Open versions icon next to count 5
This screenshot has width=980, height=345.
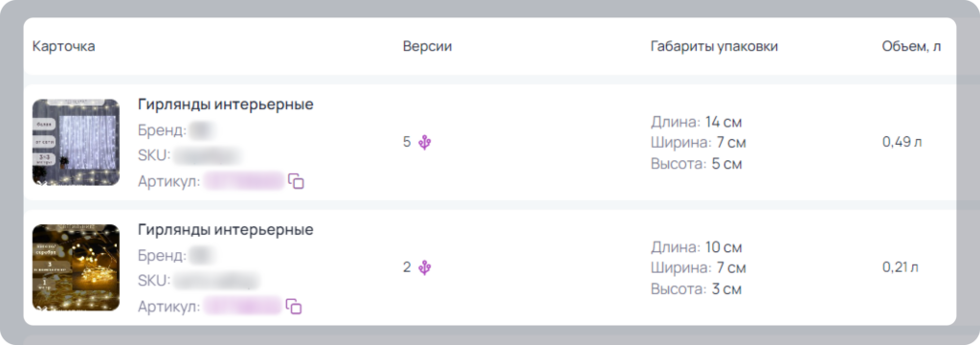(x=425, y=142)
